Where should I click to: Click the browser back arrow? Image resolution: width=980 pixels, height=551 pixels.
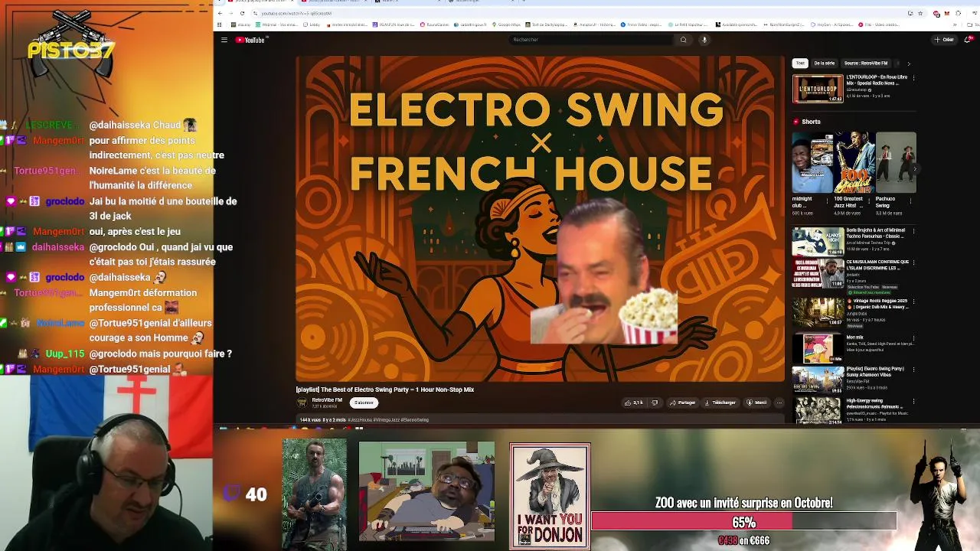click(220, 13)
